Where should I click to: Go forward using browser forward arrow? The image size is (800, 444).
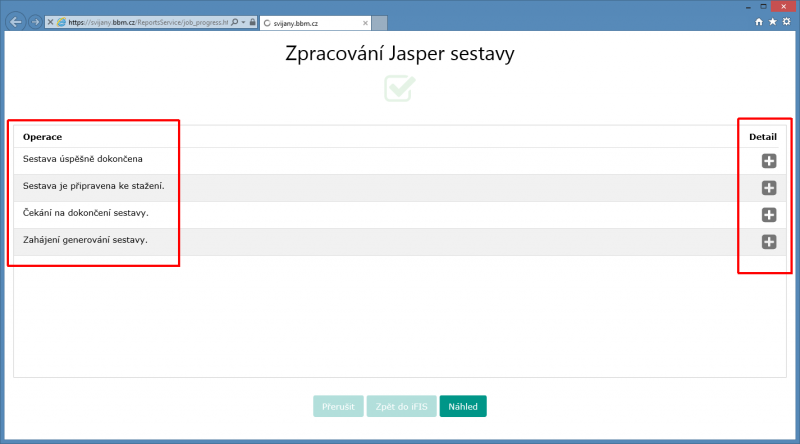(35, 22)
